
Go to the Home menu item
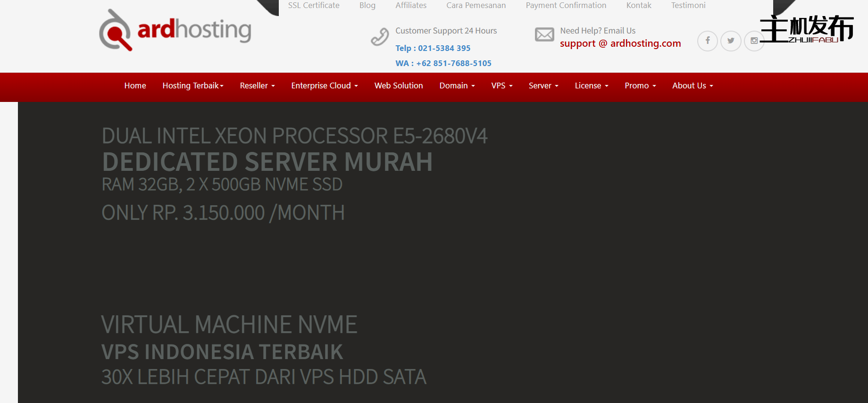[135, 85]
